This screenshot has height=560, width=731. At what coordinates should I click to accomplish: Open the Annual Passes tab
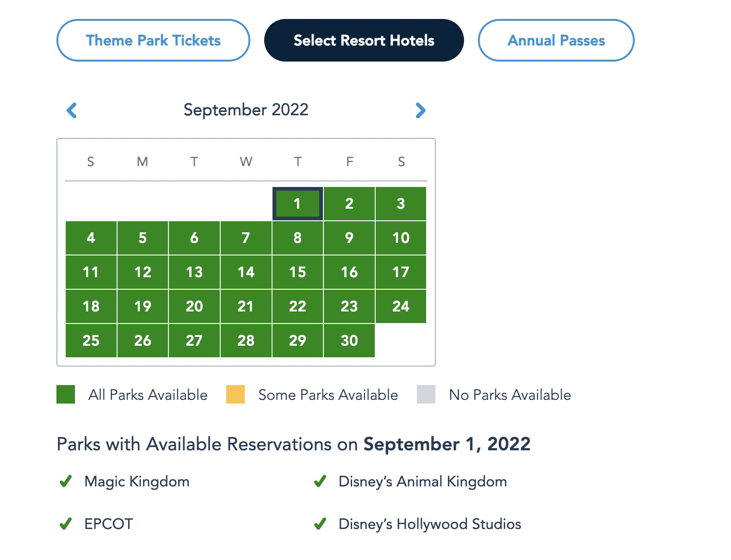[556, 40]
